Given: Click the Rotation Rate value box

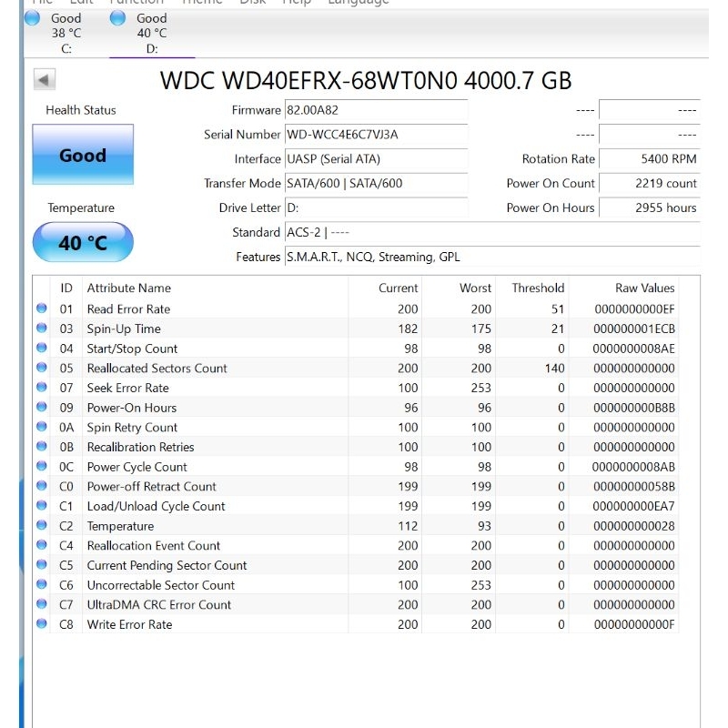Looking at the screenshot, I should click(649, 159).
